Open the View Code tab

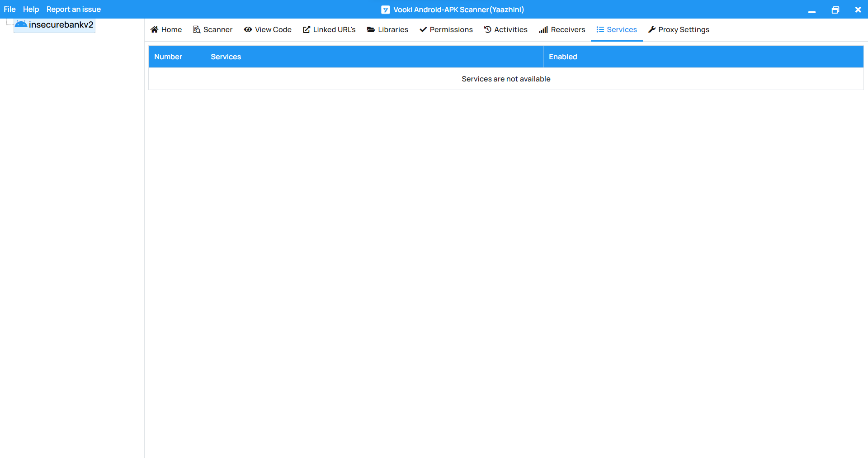268,29
